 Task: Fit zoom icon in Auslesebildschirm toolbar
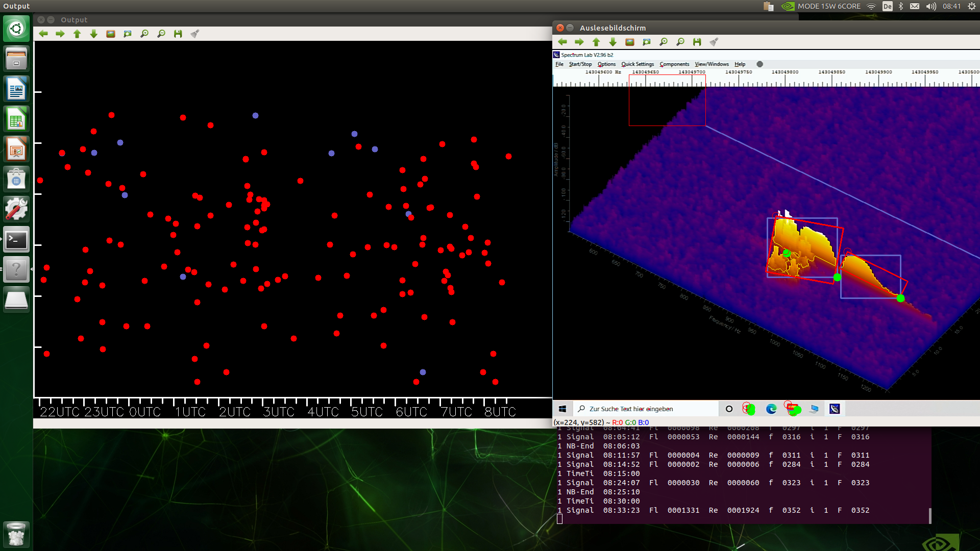647,42
